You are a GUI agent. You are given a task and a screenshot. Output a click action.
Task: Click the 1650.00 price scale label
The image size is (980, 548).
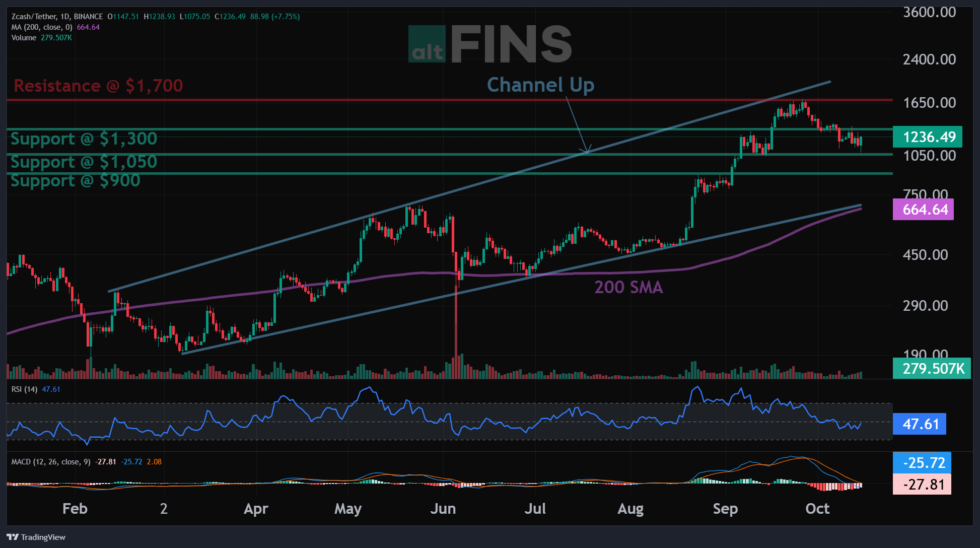click(930, 103)
